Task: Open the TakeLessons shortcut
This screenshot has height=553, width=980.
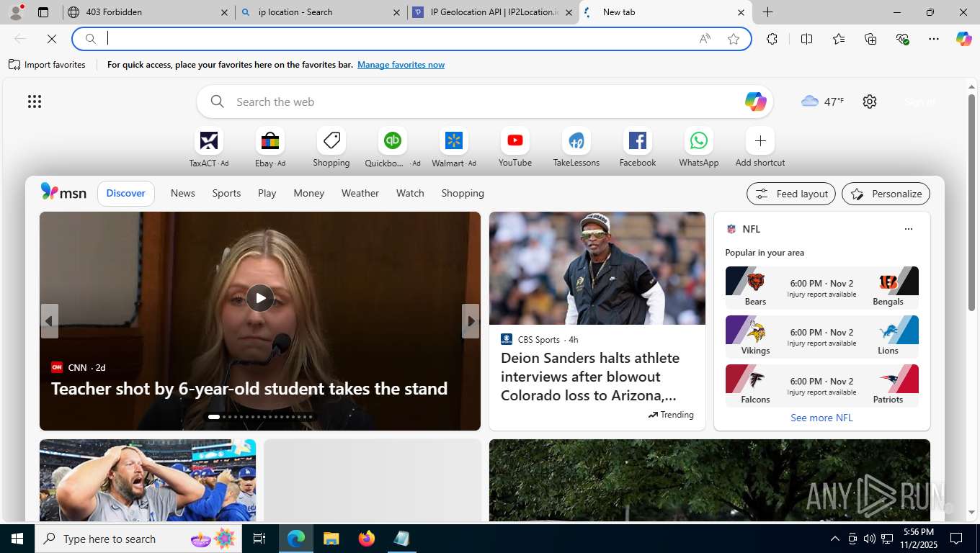Action: (x=576, y=148)
